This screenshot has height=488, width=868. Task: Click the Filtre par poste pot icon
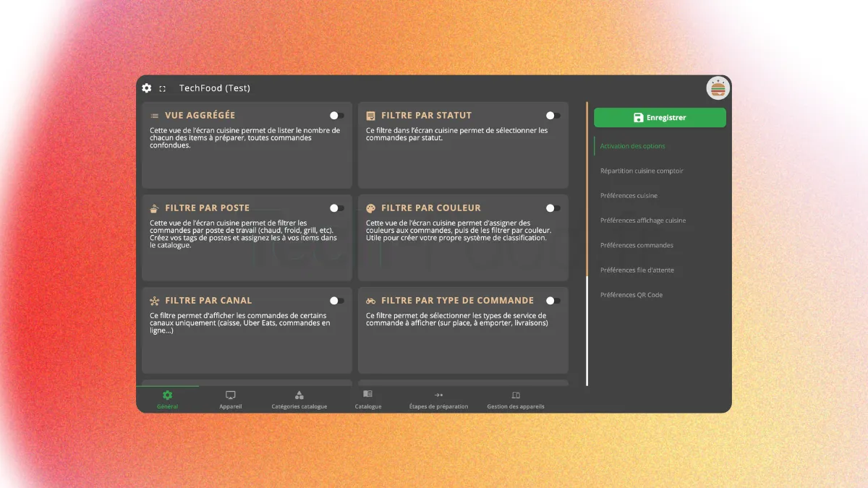(x=154, y=208)
